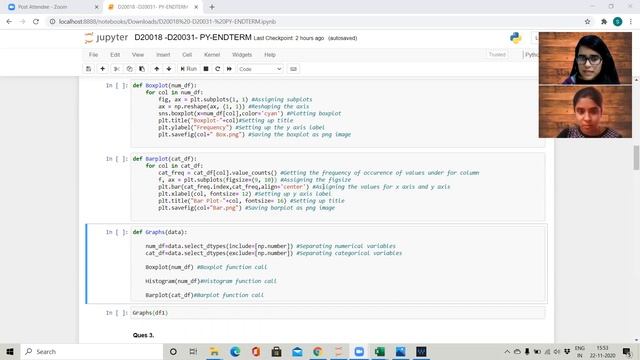This screenshot has height=360, width=640.
Task: Reload the current page
Action: click(36, 22)
